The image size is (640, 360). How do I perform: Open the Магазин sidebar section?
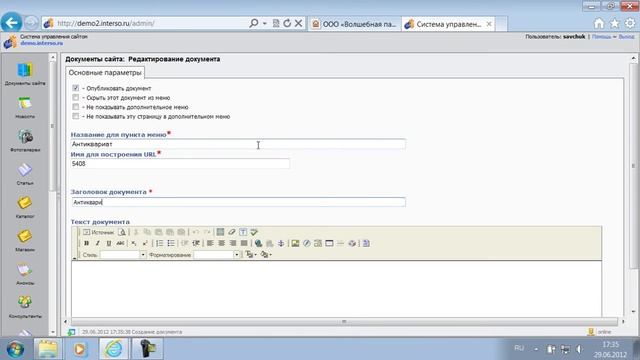(x=25, y=240)
